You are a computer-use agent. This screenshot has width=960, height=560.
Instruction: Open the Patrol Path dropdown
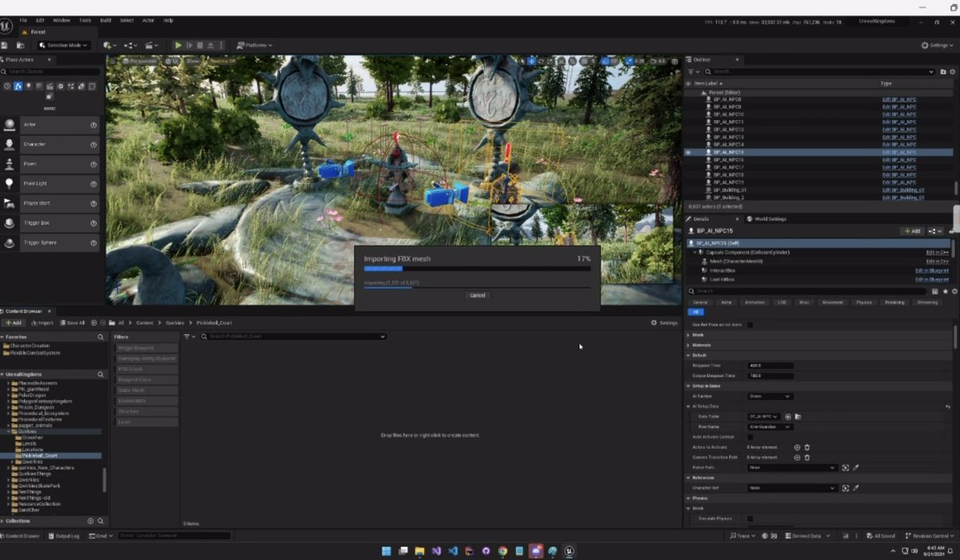(x=791, y=467)
